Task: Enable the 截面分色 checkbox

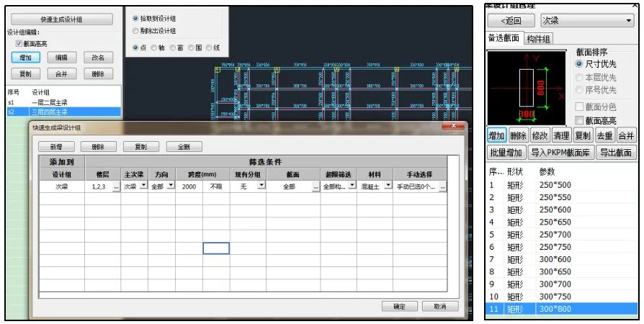Action: tap(579, 107)
